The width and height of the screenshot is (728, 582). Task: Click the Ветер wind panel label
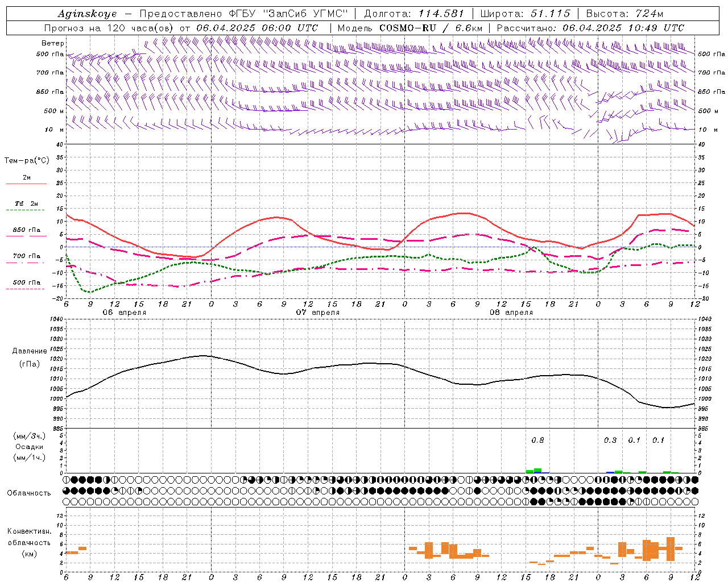(x=53, y=43)
